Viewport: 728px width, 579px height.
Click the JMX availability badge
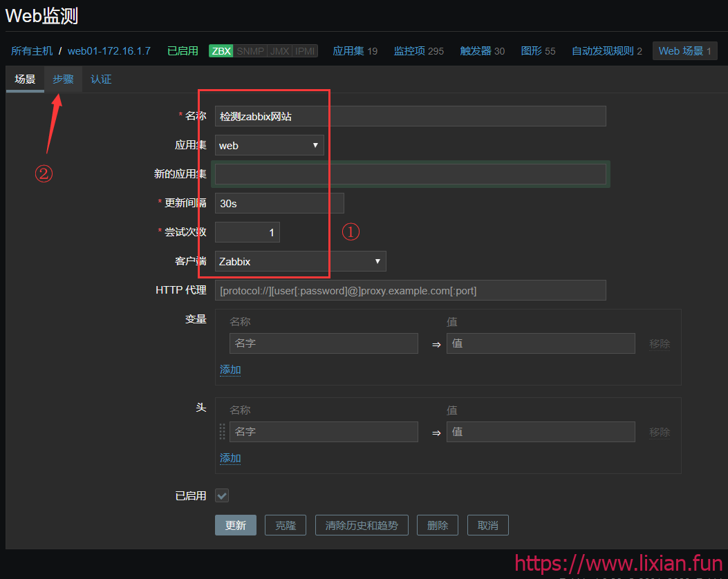click(279, 51)
